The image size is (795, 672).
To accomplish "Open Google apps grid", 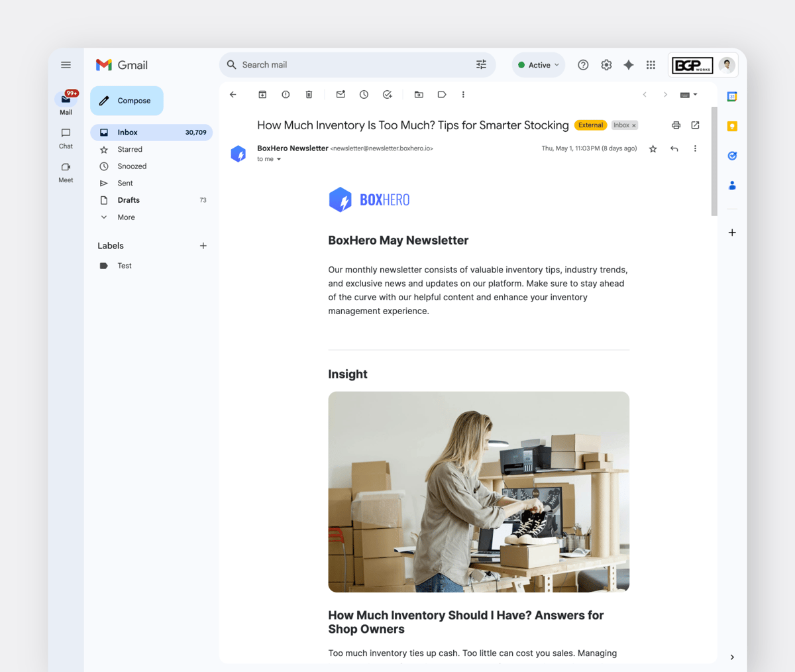I will [x=651, y=65].
